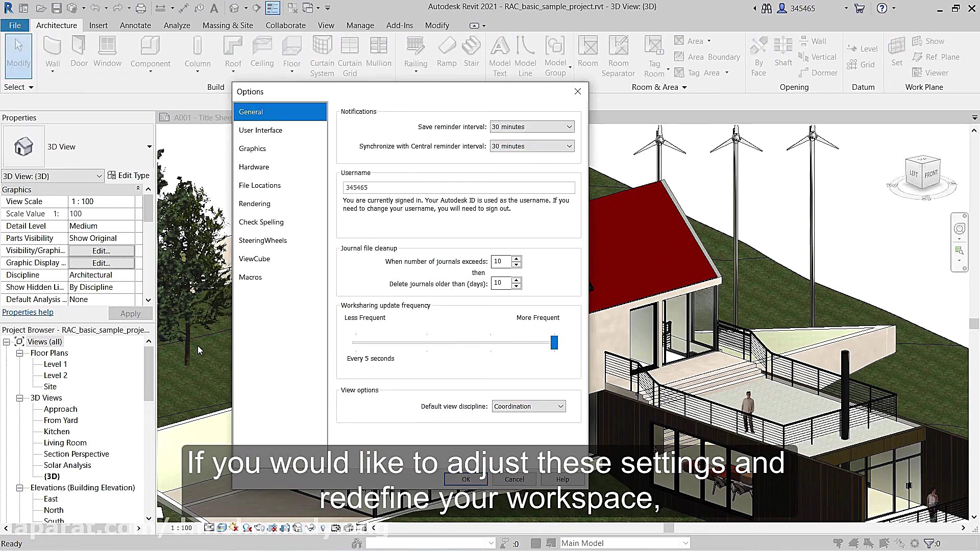980x551 pixels.
Task: Select the Model Line tool
Action: pyautogui.click(x=525, y=56)
